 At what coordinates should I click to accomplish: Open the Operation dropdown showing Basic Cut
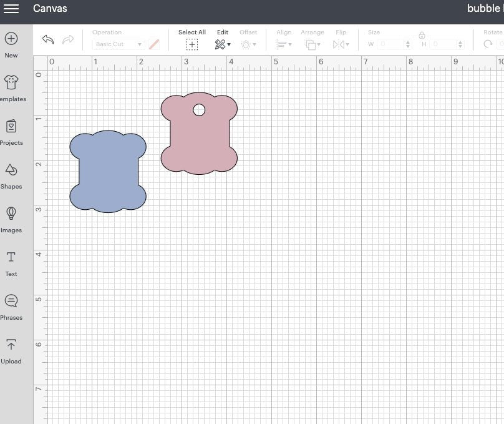tap(117, 44)
